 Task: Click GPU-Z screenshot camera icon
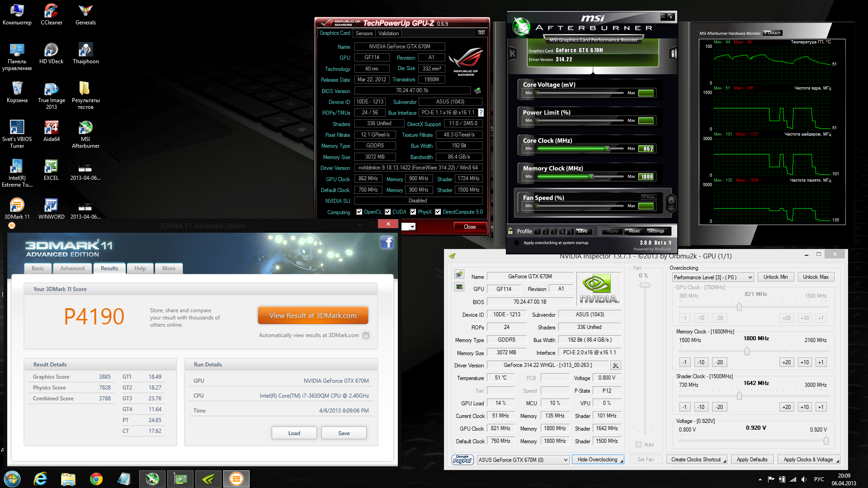pos(481,33)
